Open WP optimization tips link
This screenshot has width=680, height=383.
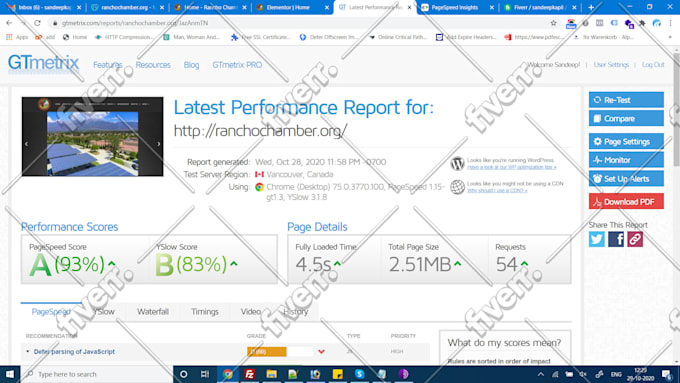click(511, 167)
